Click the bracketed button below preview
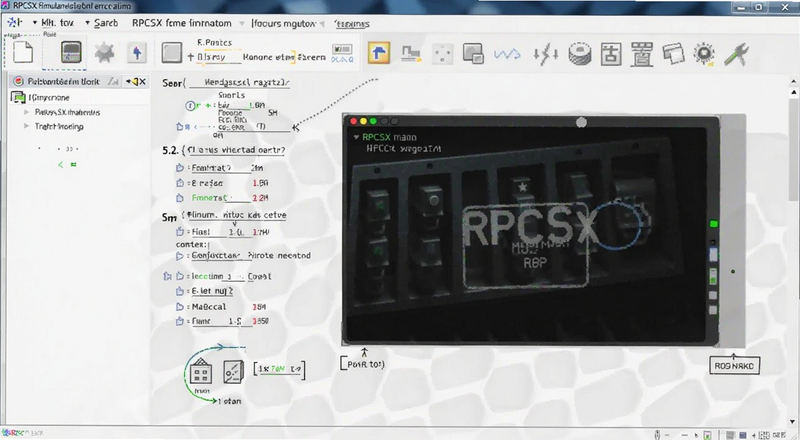Screen dimensions: 800x440 363,364
